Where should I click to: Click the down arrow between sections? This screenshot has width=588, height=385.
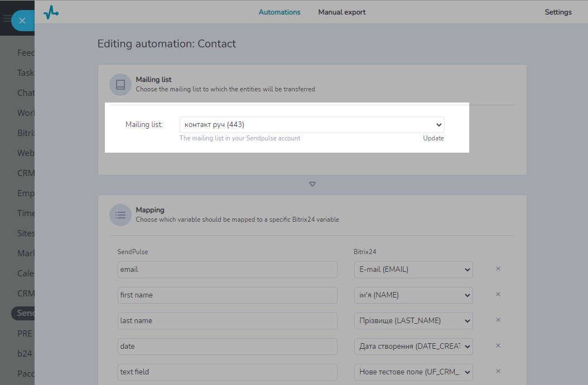point(312,184)
